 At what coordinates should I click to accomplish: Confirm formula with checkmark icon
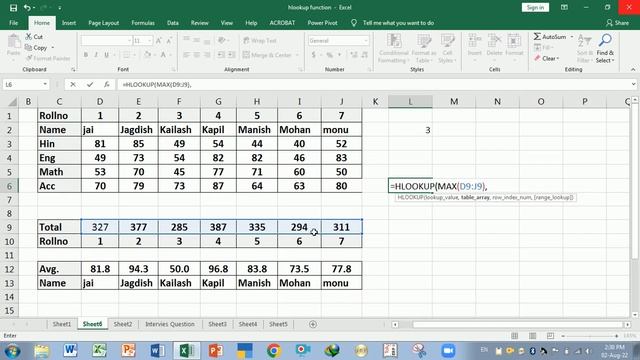tap(90, 84)
